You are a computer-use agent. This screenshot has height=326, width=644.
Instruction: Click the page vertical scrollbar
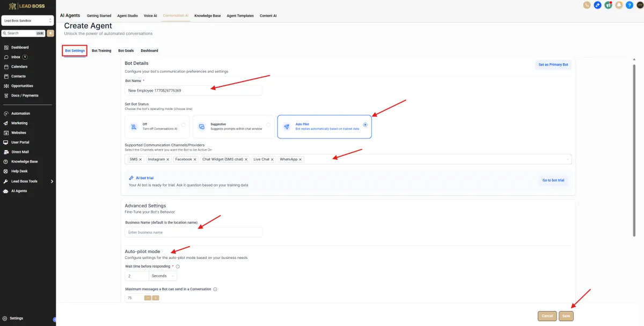click(635, 150)
